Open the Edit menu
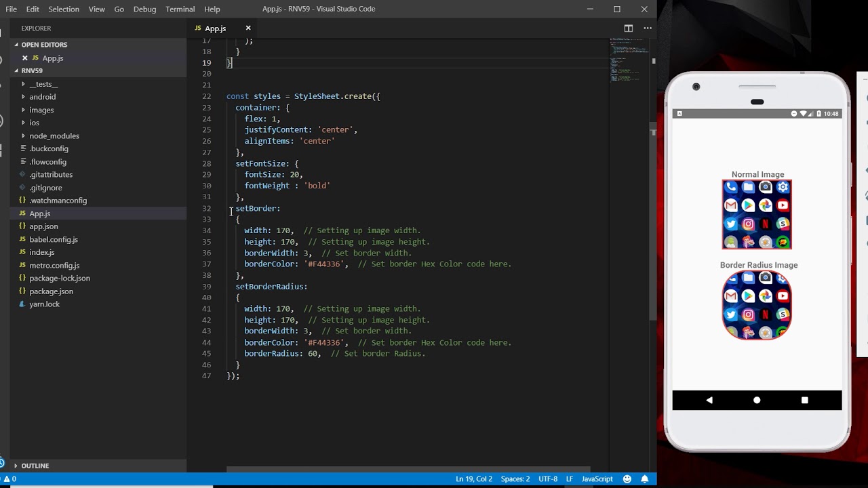868x488 pixels. click(x=33, y=9)
